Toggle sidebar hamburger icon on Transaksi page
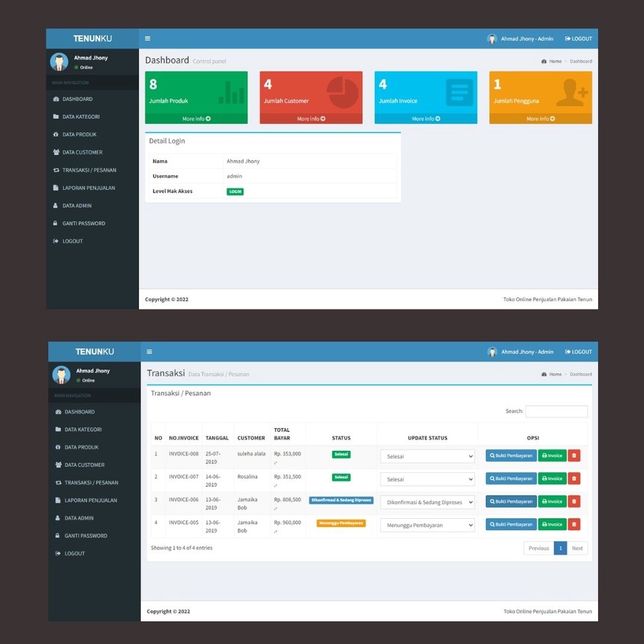 point(150,352)
